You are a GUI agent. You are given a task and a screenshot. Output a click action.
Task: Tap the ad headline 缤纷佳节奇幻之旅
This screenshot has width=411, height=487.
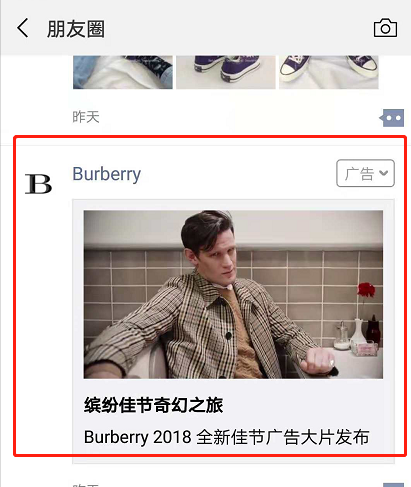[153, 405]
